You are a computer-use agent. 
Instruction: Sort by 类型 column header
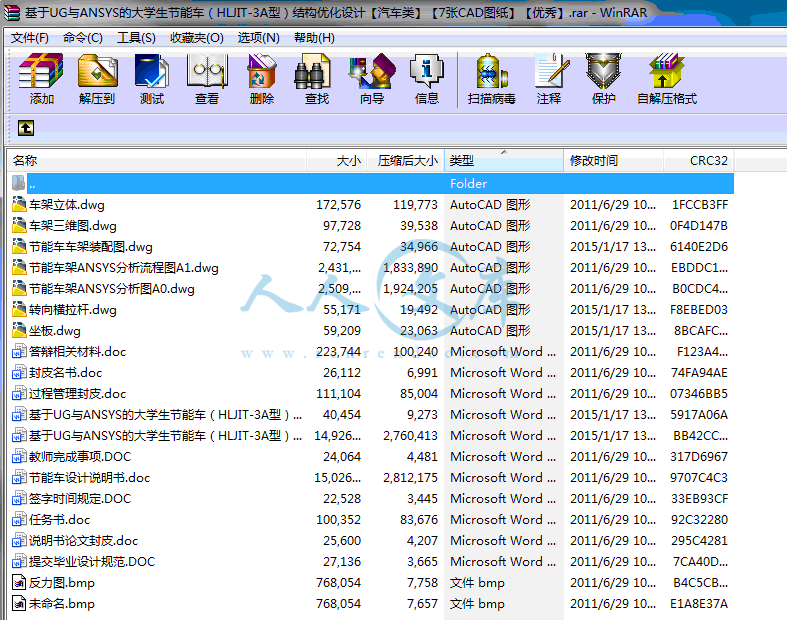(504, 161)
